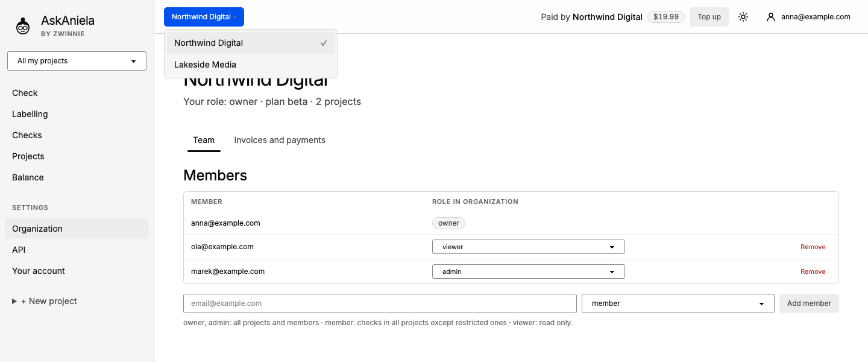Open Checks in the sidebar
This screenshot has height=362, width=868.
point(77,135)
